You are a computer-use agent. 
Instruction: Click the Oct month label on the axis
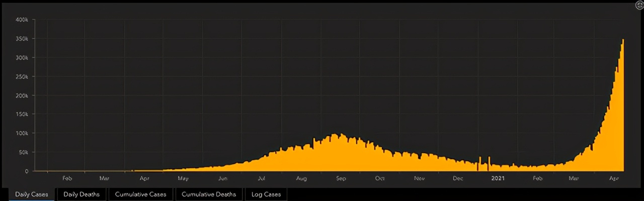point(380,178)
